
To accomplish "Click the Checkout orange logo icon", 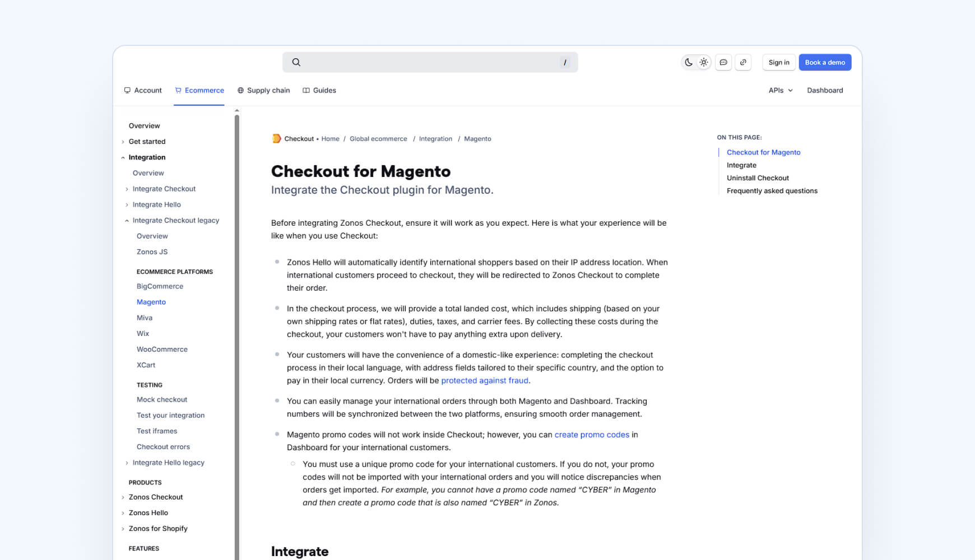I will click(276, 138).
